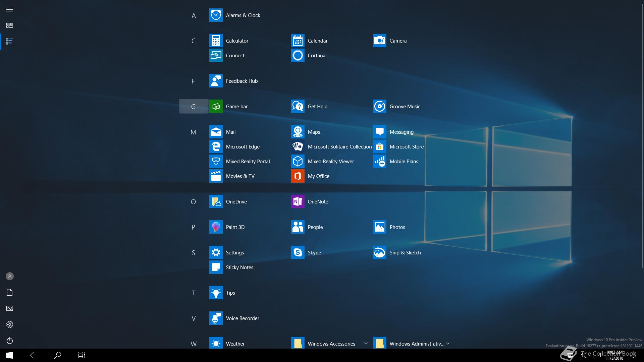
Task: Open Task View on the taskbar
Action: click(82, 355)
